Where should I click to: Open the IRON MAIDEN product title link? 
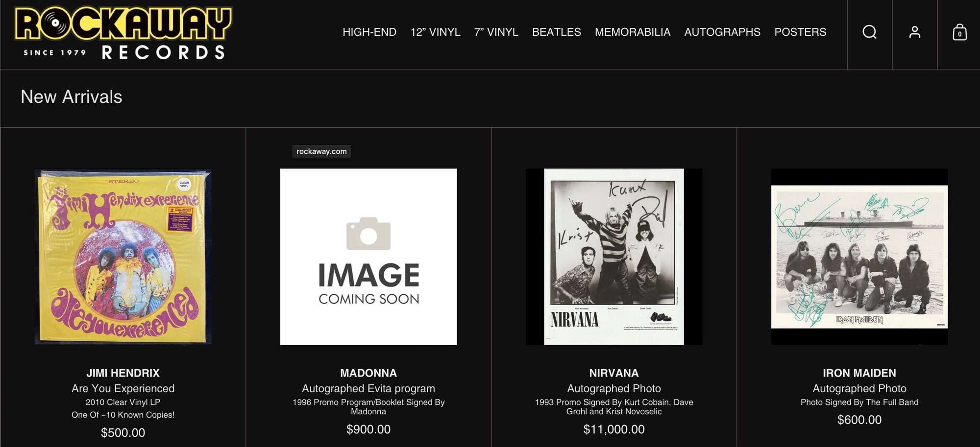859,373
